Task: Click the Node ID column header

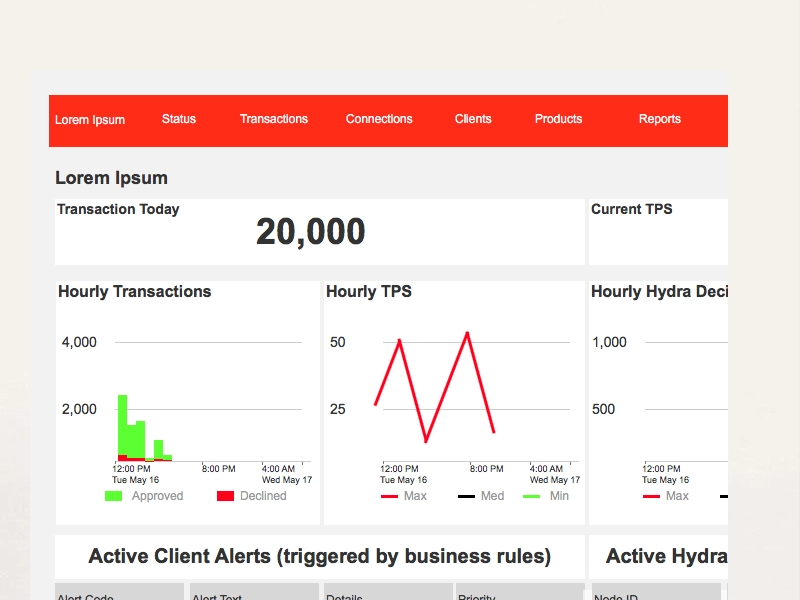Action: 656,592
